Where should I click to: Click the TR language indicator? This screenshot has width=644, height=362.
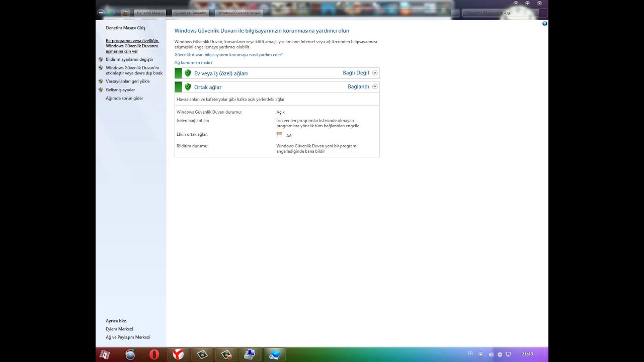470,354
